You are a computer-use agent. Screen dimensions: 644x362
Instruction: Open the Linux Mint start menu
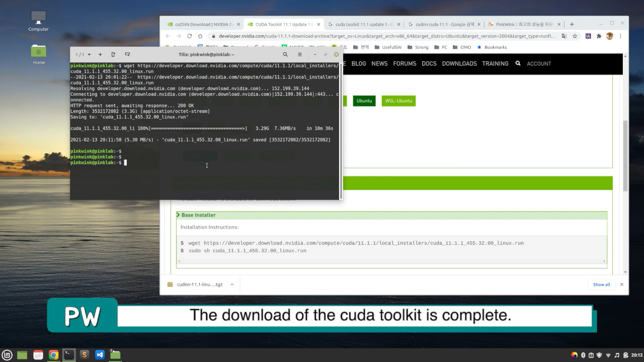[x=7, y=355]
